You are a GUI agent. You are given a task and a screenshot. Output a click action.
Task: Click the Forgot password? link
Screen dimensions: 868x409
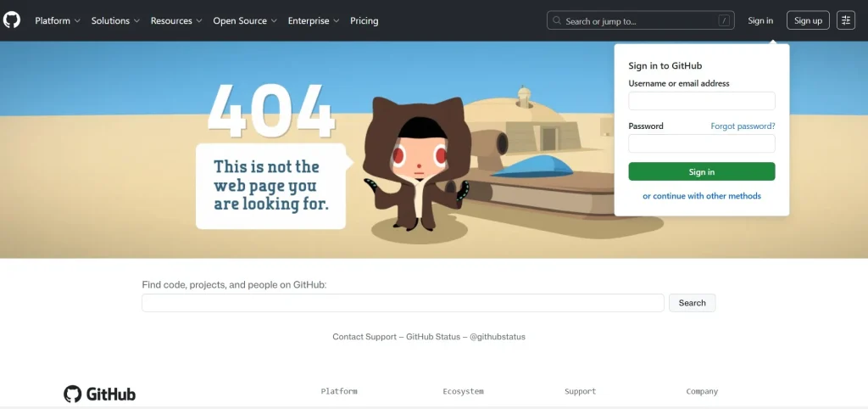[743, 126]
